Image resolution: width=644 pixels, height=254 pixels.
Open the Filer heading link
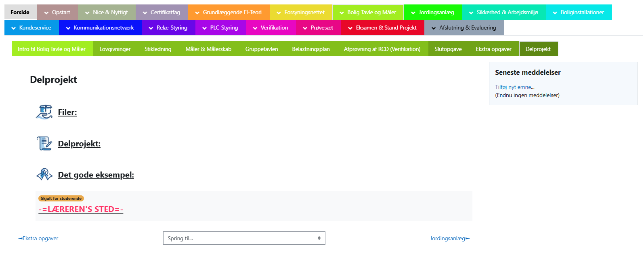(67, 112)
